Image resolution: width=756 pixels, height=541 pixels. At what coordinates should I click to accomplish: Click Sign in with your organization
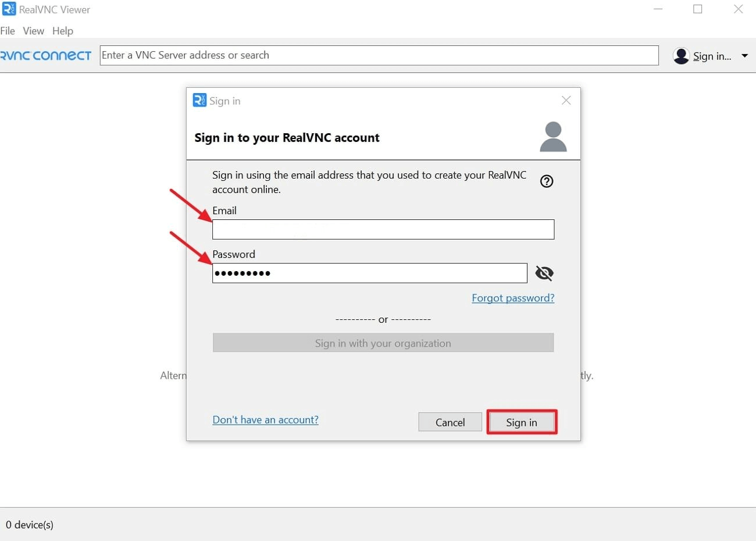coord(383,343)
